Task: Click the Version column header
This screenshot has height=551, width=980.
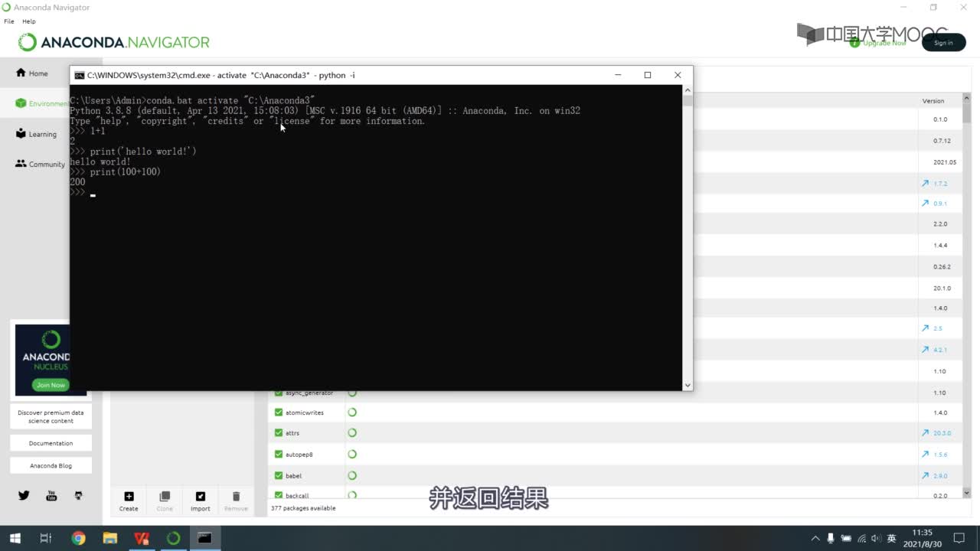Action: click(933, 101)
